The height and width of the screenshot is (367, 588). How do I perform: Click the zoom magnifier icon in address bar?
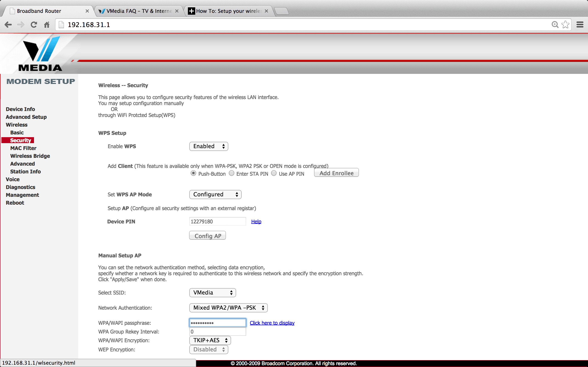pos(555,25)
